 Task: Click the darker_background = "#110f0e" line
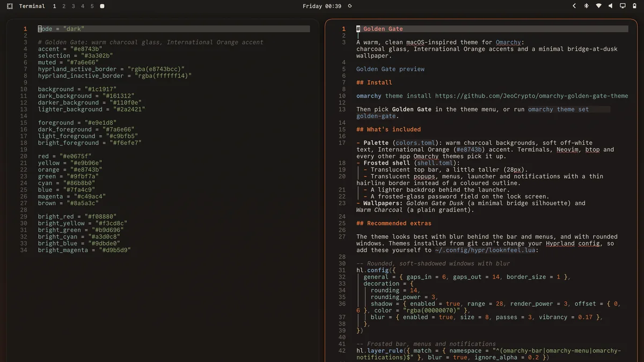90,102
